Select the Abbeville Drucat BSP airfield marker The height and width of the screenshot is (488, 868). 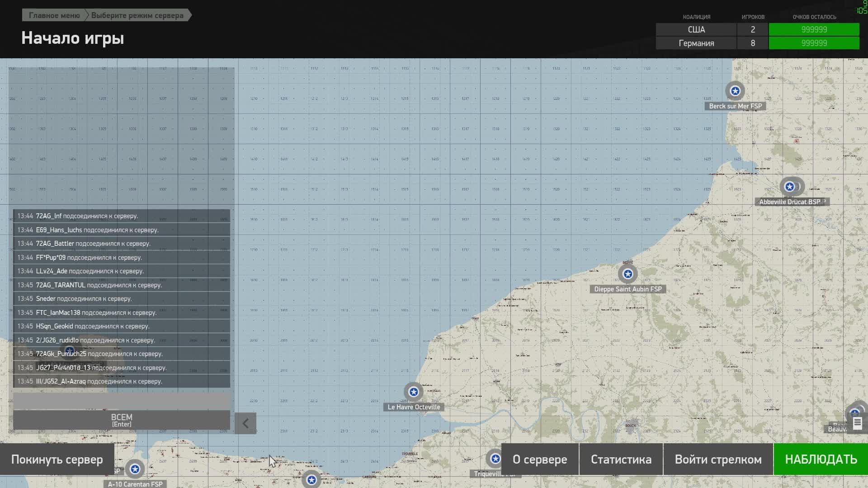[x=789, y=187]
